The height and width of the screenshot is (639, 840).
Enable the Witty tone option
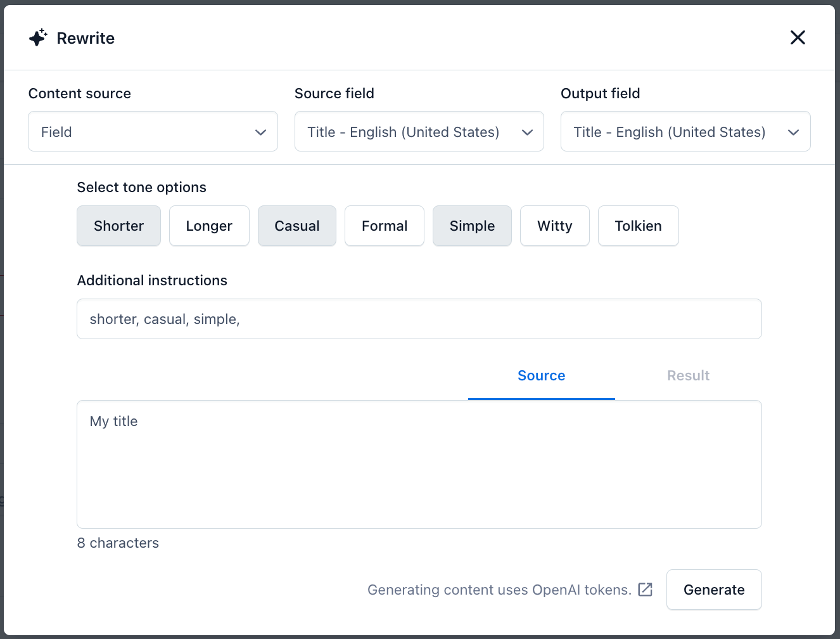click(x=554, y=226)
